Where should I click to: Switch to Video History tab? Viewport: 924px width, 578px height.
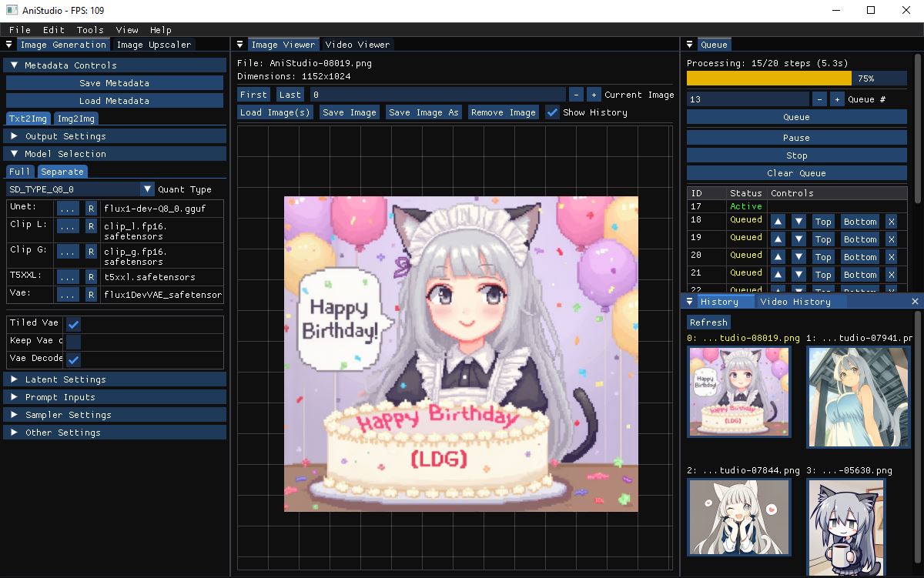[x=795, y=302]
